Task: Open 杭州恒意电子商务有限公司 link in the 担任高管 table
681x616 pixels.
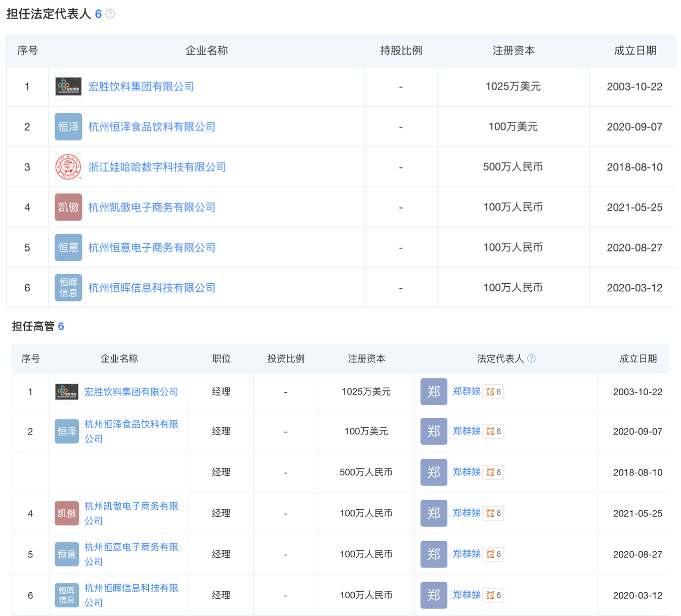Action: pos(131,554)
